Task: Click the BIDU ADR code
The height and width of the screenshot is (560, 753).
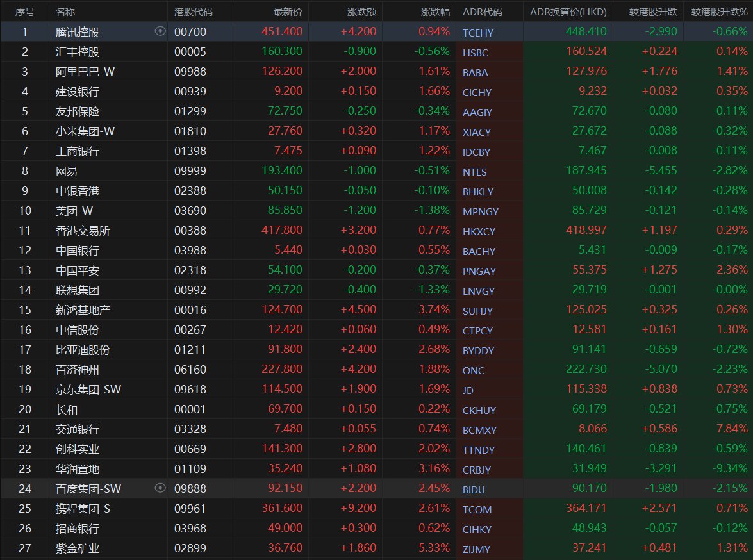Action: pyautogui.click(x=474, y=490)
